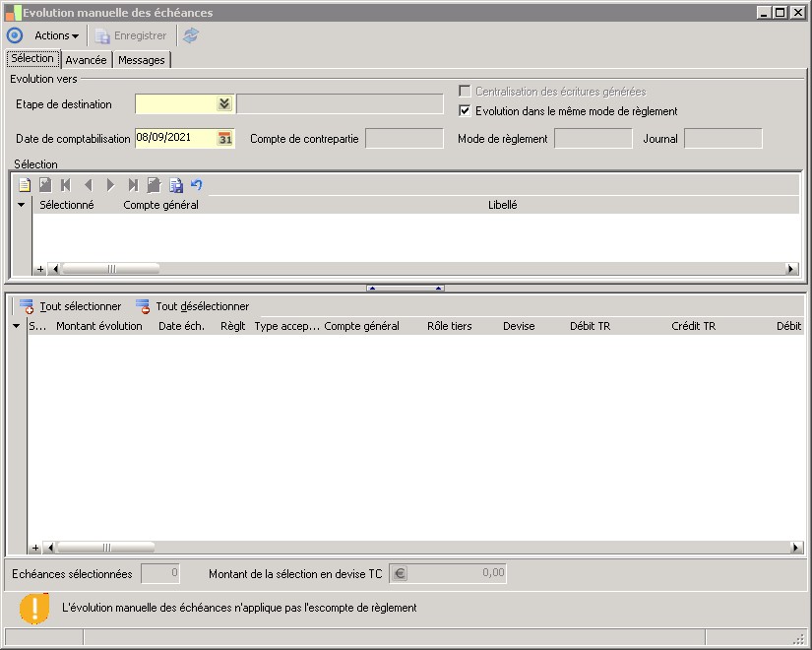Screen dimensions: 812x650
Task: Click the grey edit-record page icon before the save icon
Action: [155, 184]
